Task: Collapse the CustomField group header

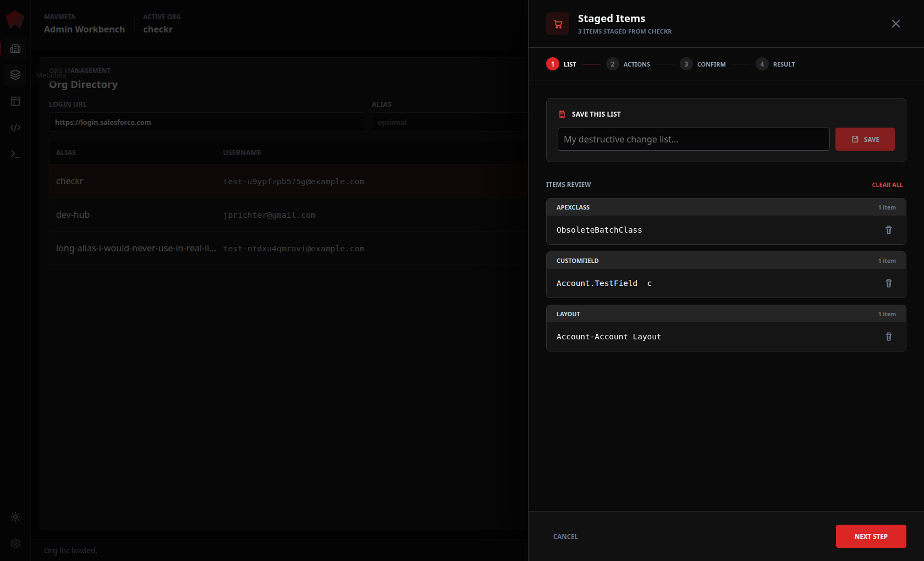Action: 726,261
